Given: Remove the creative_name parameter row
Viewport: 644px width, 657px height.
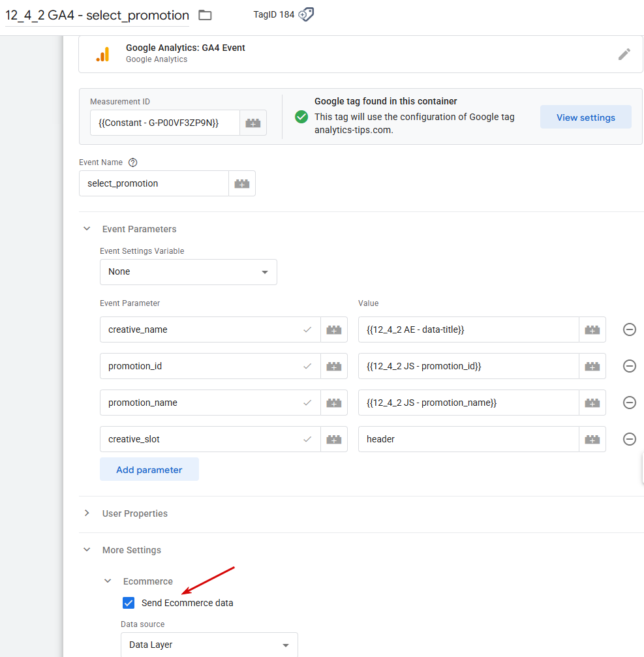Looking at the screenshot, I should [x=630, y=329].
